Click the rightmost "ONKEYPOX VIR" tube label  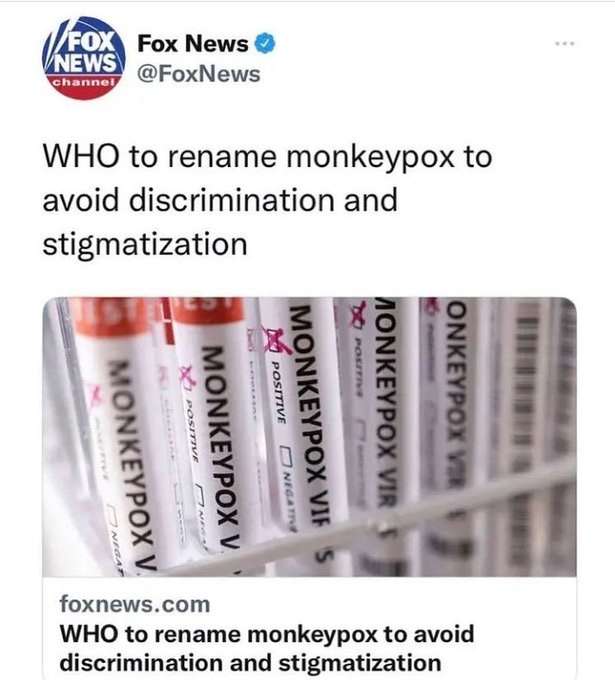(455, 390)
